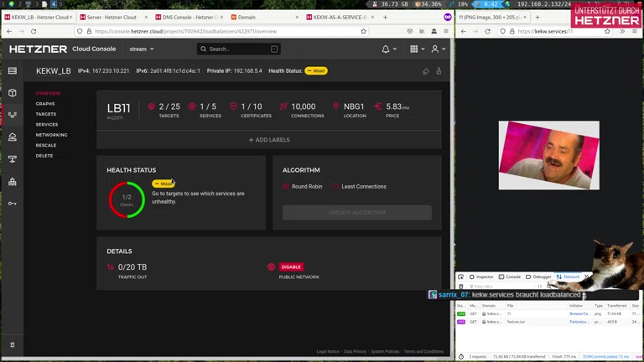Open the stream project dropdown
The width and height of the screenshot is (644, 362).
pyautogui.click(x=142, y=49)
